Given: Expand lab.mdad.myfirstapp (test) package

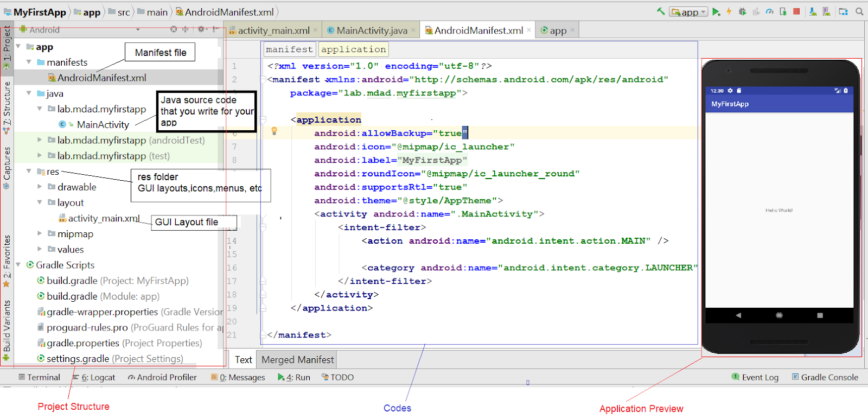Looking at the screenshot, I should click(x=40, y=156).
